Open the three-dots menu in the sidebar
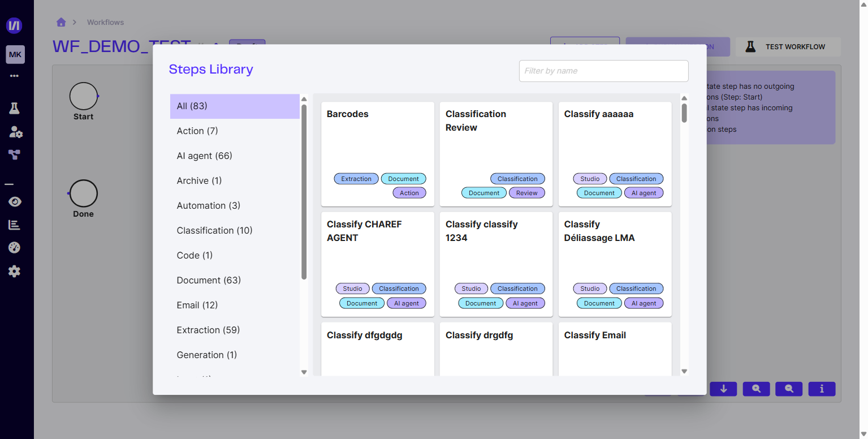Image resolution: width=868 pixels, height=439 pixels. (15, 76)
